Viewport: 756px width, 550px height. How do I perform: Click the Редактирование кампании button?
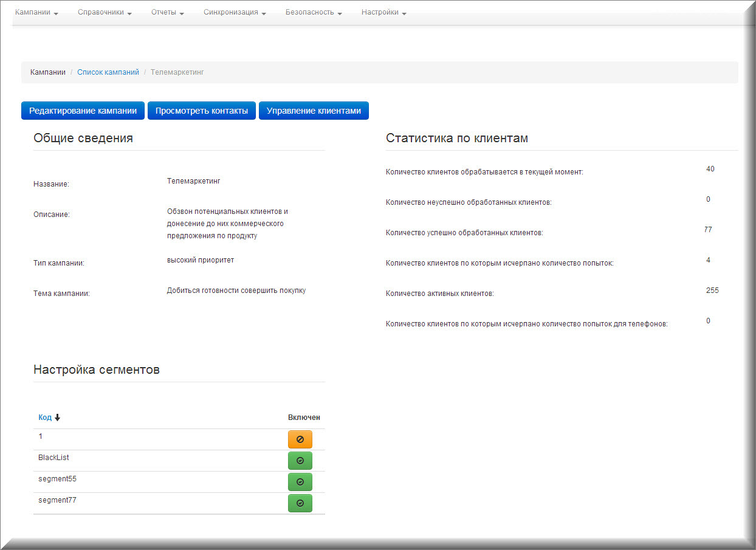point(83,111)
